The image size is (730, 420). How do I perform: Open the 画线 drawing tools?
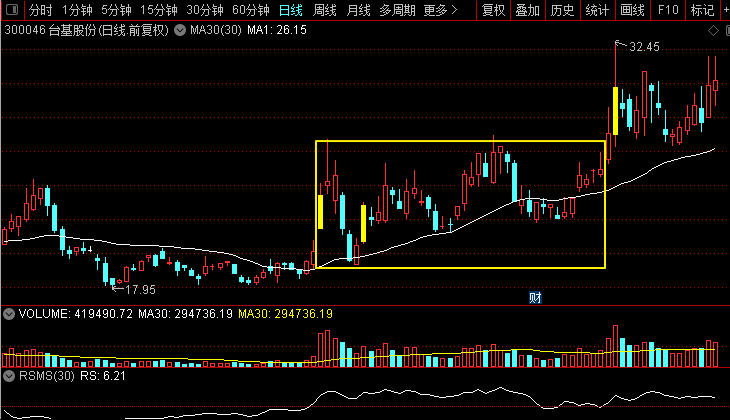click(632, 10)
